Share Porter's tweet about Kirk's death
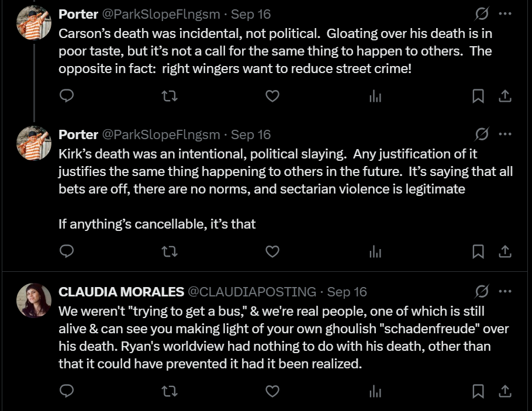The image size is (532, 411). pos(505,251)
